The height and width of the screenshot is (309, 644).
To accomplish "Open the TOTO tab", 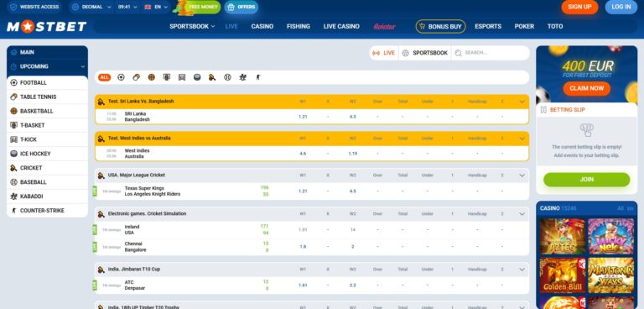I will click(555, 26).
